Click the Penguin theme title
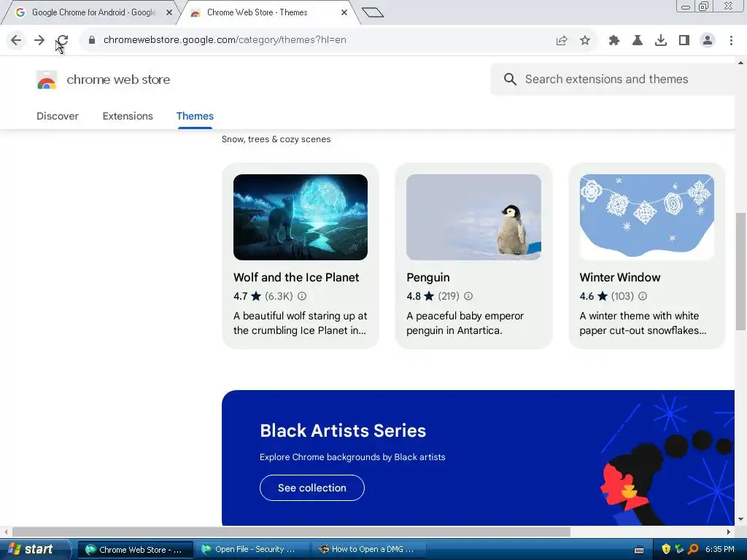Image resolution: width=747 pixels, height=560 pixels. (427, 277)
